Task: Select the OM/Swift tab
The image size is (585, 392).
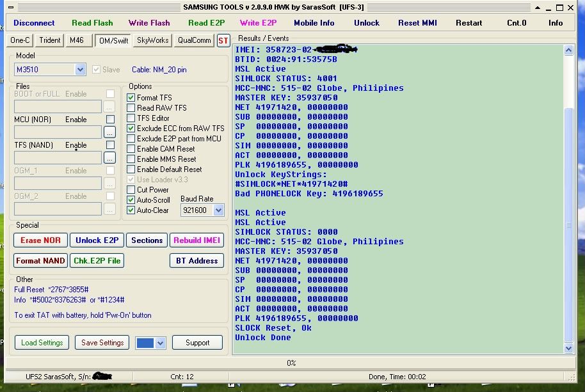Action: pos(113,41)
